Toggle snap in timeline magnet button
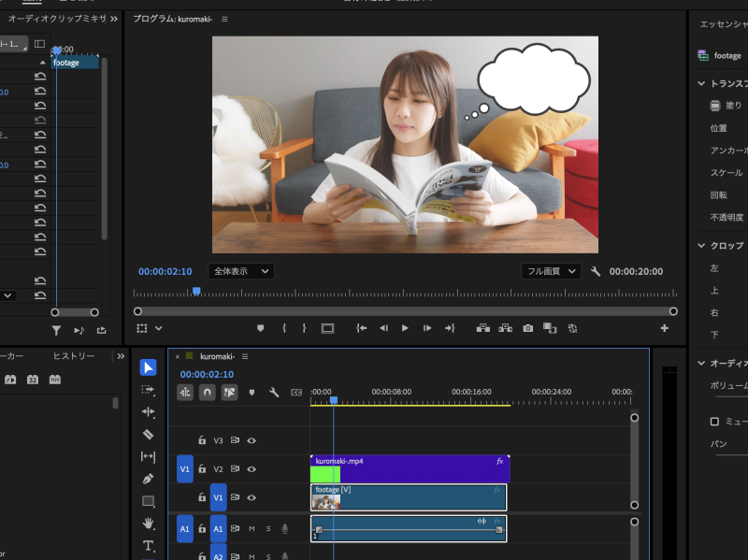 coord(207,393)
